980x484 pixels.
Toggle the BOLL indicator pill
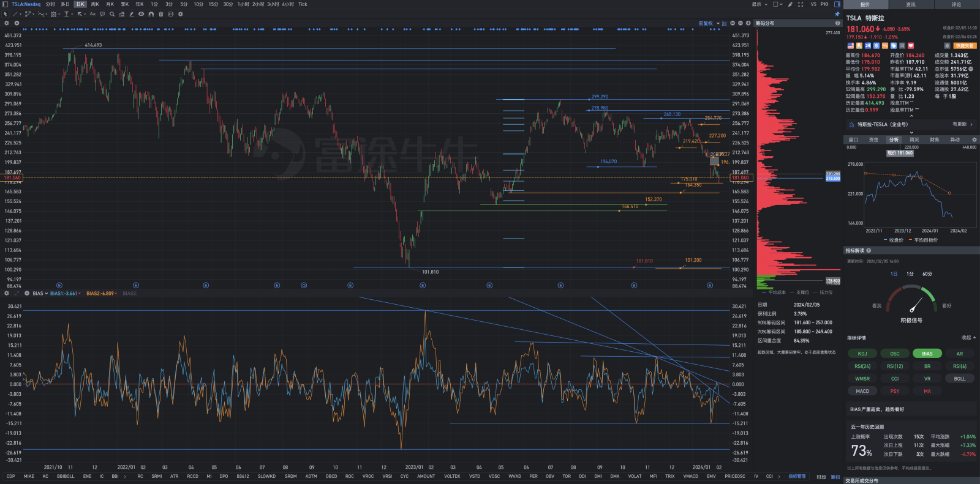click(960, 379)
